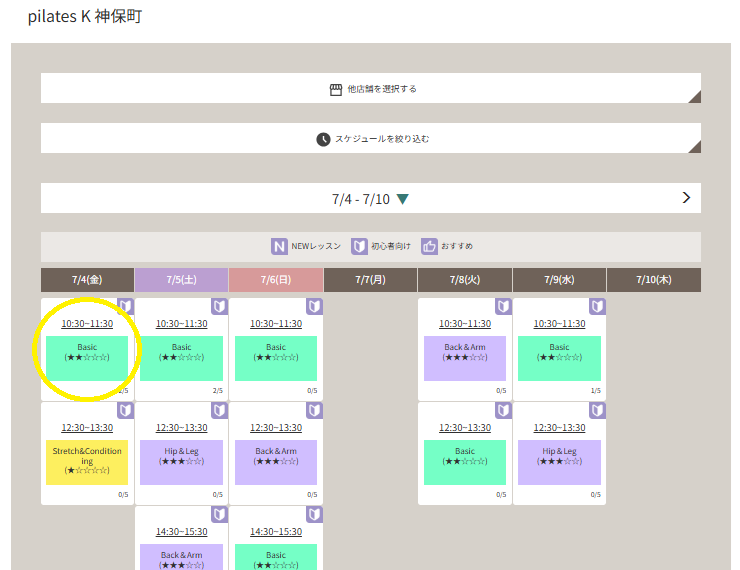This screenshot has width=740, height=570.
Task: Select 7/6 12:30 Back&Arm lesson block
Action: point(275,462)
